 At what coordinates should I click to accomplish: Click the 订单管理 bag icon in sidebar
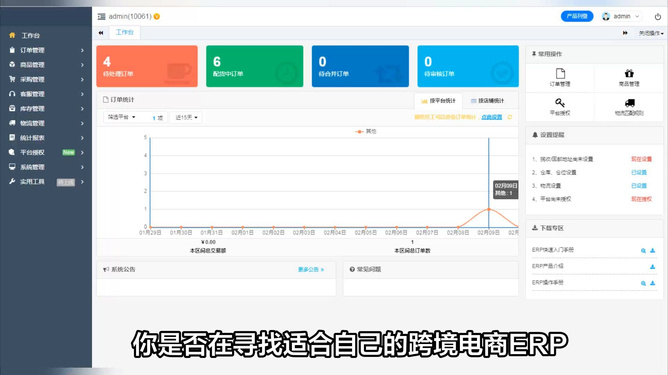[12, 50]
